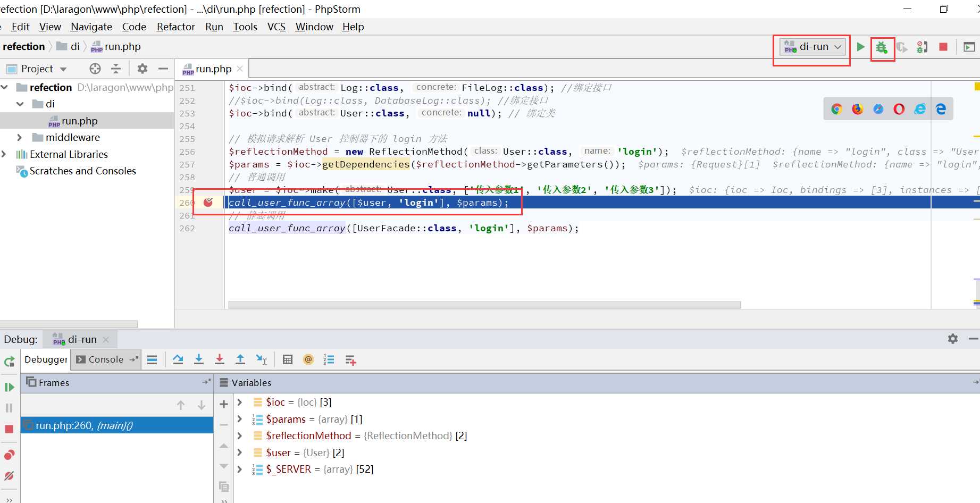Open preview in Edge browser
The image size is (980, 503).
941,109
